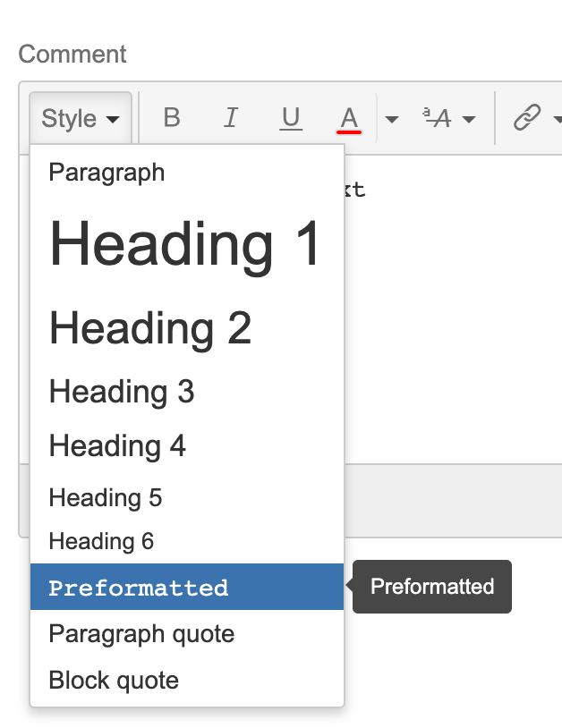The image size is (562, 728).
Task: Click the insert link icon
Action: click(527, 117)
